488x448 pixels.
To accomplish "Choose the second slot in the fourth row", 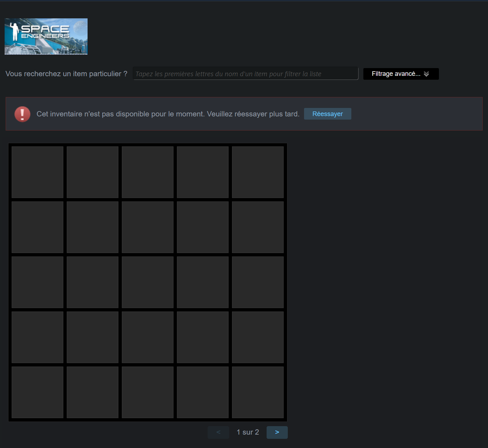I will (93, 337).
